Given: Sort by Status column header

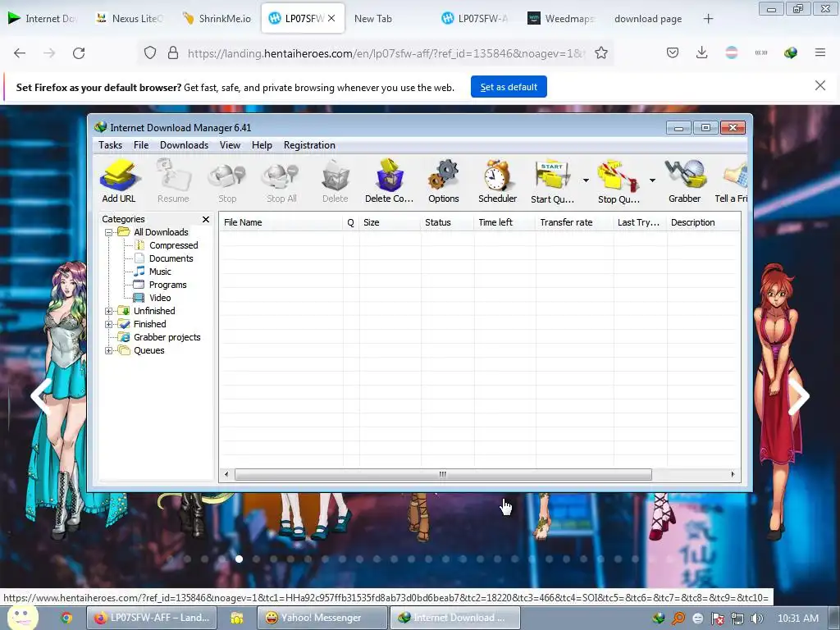Looking at the screenshot, I should click(x=447, y=222).
